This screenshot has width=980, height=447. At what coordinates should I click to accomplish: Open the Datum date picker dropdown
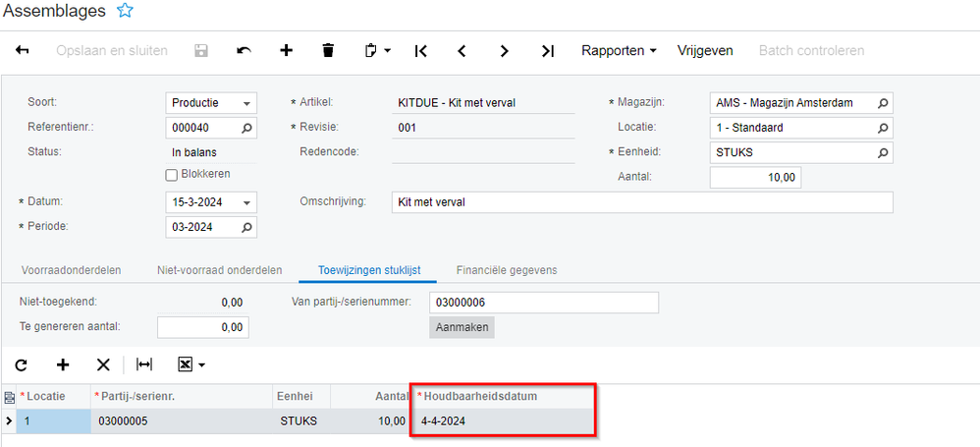[x=246, y=202]
